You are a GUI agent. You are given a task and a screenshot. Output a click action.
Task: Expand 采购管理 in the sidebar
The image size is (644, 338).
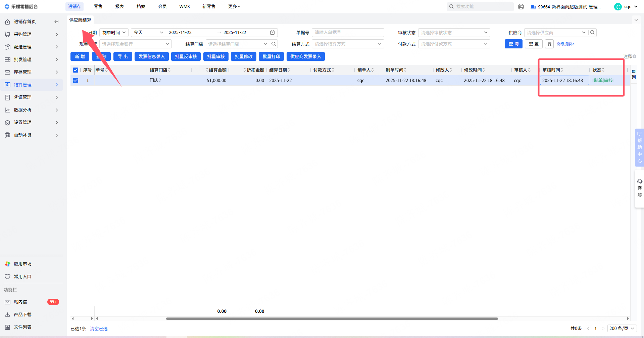32,34
